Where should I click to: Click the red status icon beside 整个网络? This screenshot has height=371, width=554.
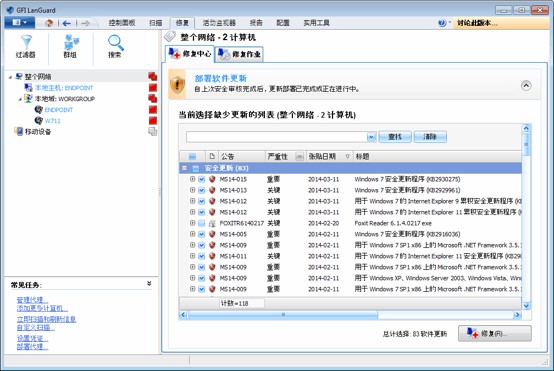pyautogui.click(x=153, y=76)
